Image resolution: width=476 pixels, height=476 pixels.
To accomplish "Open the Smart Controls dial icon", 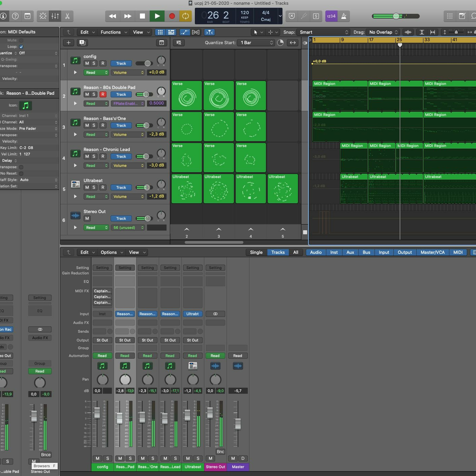I will point(43,16).
